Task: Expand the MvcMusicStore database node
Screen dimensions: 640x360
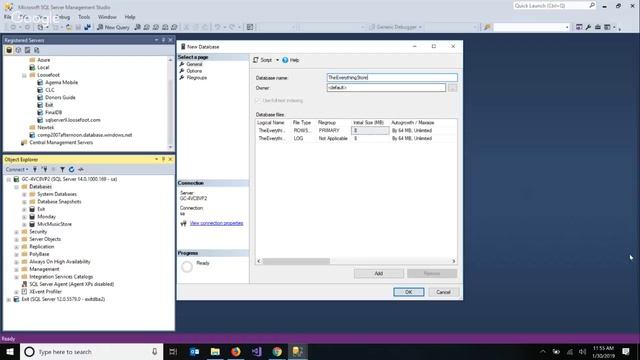Action: coord(24,224)
